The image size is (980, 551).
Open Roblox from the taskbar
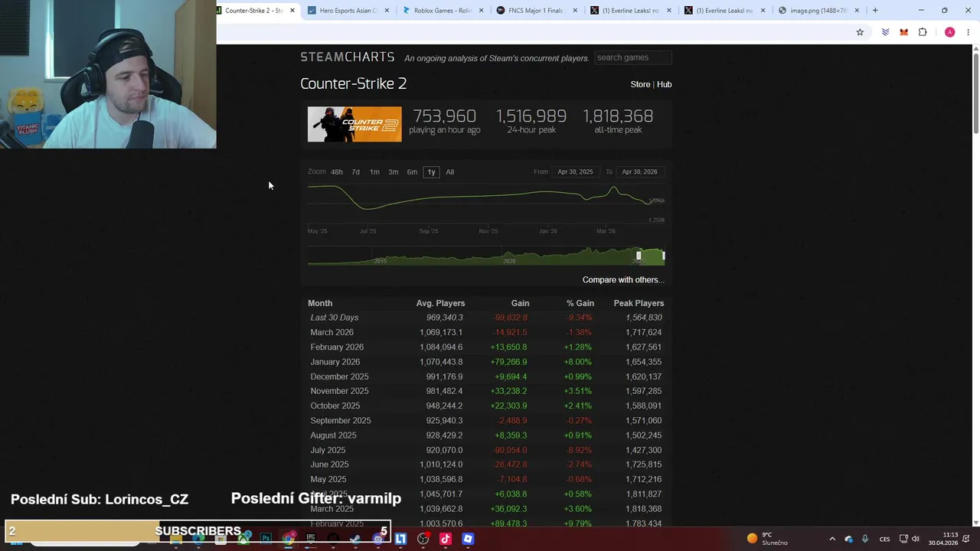[468, 539]
